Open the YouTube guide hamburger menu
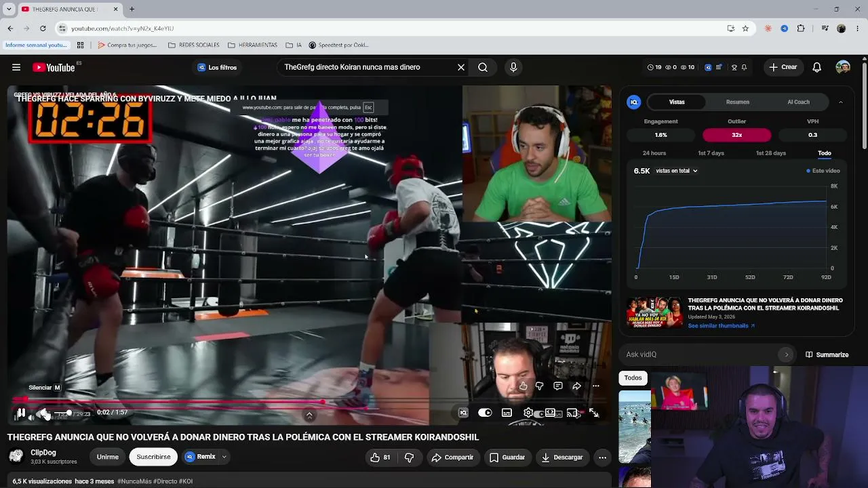The width and height of the screenshot is (868, 488). (16, 67)
